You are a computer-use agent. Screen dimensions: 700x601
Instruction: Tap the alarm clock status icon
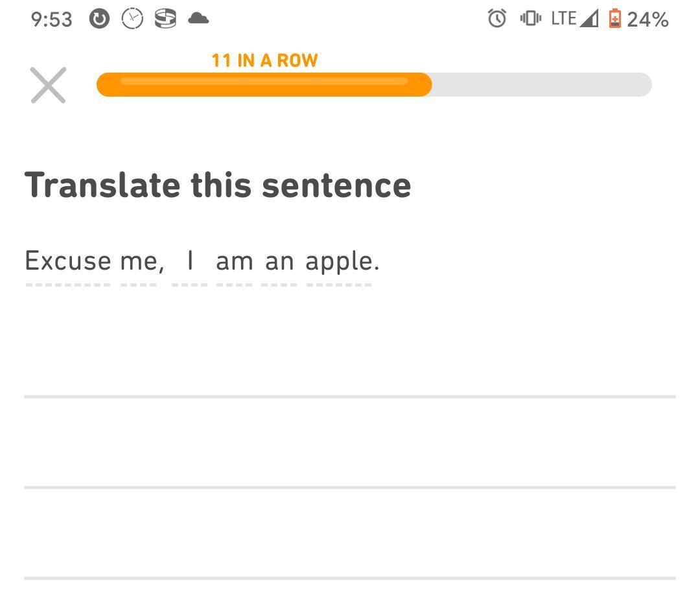pyautogui.click(x=497, y=18)
